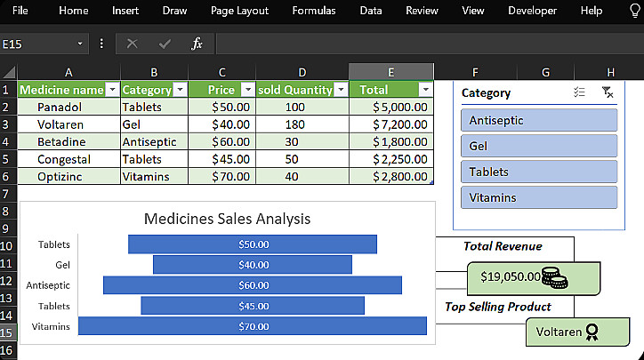644x360 pixels.
Task: Click the formula bar enter checkmark icon
Action: pos(165,44)
